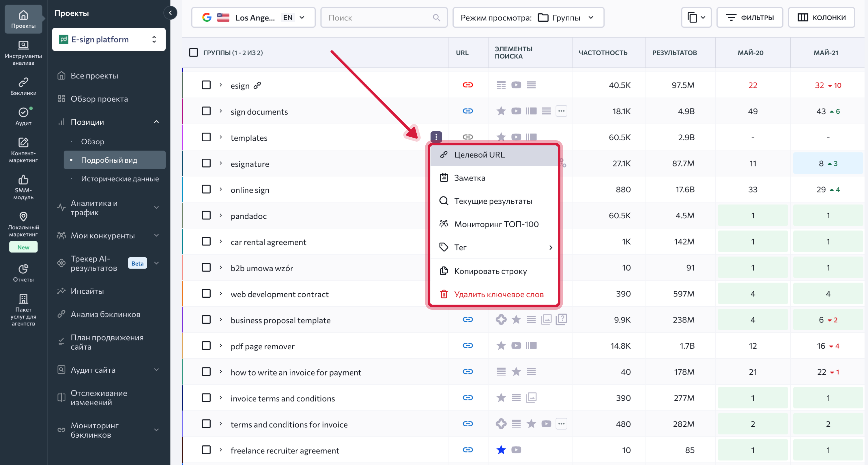
Task: Expand the My competitors sidebar section
Action: (x=156, y=235)
